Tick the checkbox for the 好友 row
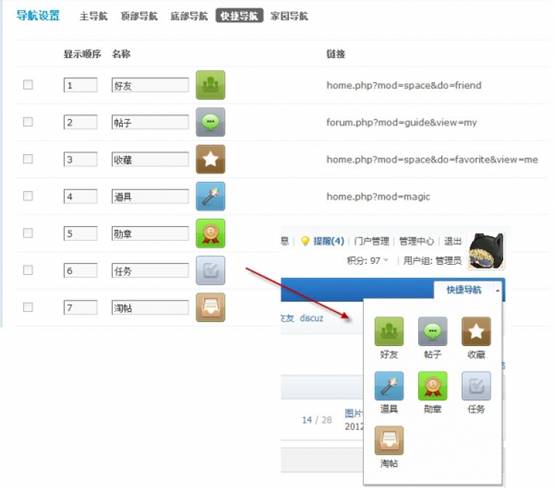 tap(28, 85)
